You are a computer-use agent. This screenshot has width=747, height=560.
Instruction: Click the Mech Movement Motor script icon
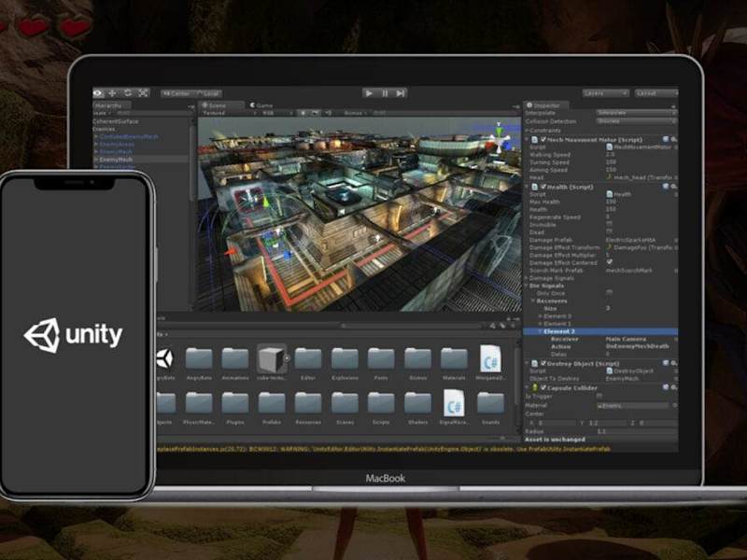(534, 139)
